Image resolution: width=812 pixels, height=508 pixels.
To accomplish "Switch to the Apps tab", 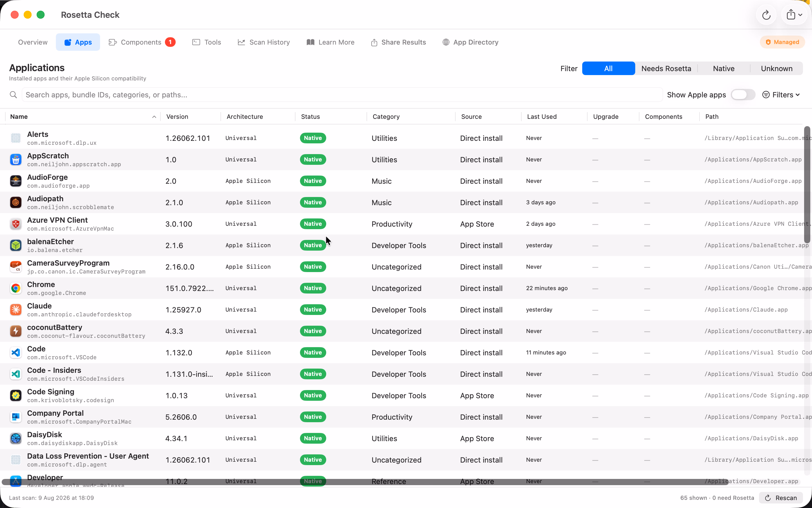I will point(78,42).
